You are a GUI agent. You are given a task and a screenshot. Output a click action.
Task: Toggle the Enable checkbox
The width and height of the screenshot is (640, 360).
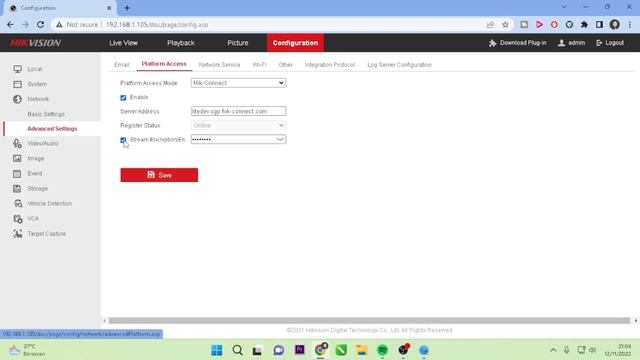[x=123, y=98]
